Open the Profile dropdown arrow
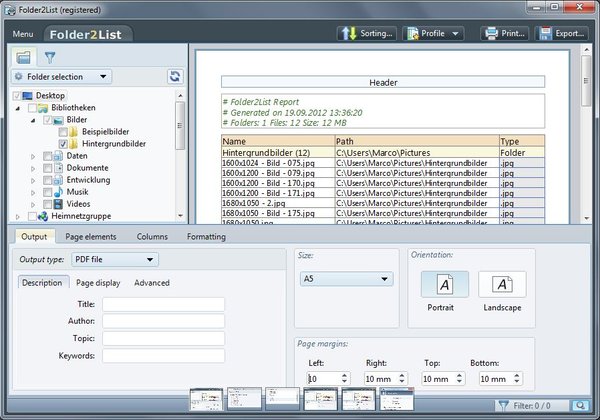Image resolution: width=600 pixels, height=420 pixels. (455, 34)
